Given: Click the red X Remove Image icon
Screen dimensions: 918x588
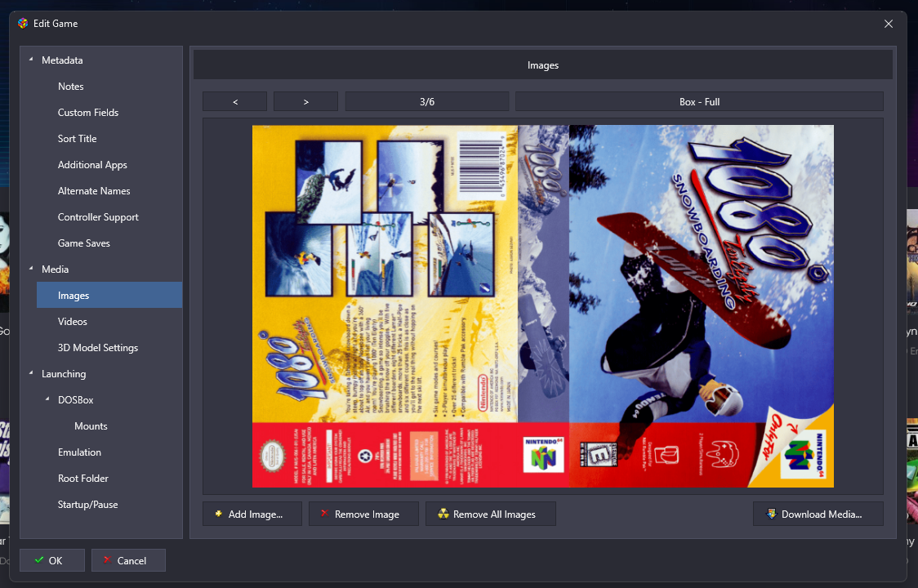Looking at the screenshot, I should (324, 514).
